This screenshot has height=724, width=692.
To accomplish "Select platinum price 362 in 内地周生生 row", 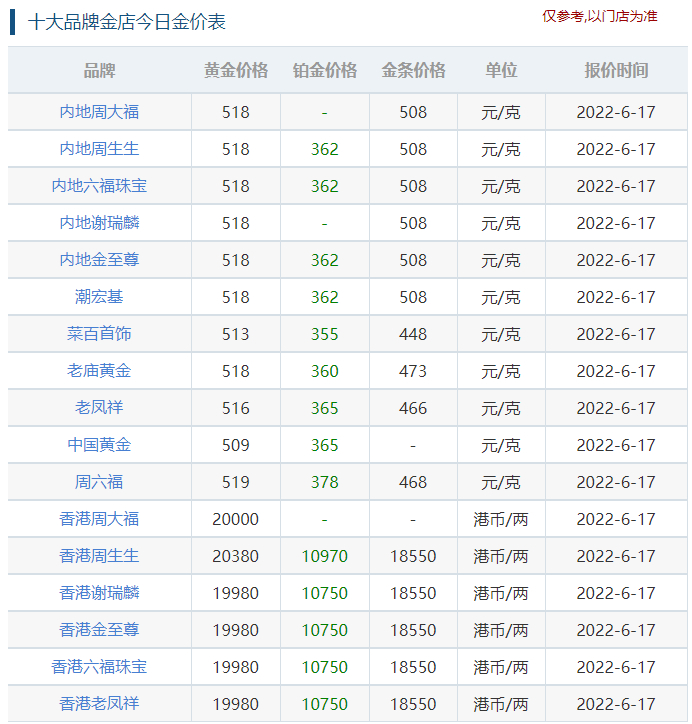I will click(x=325, y=150).
